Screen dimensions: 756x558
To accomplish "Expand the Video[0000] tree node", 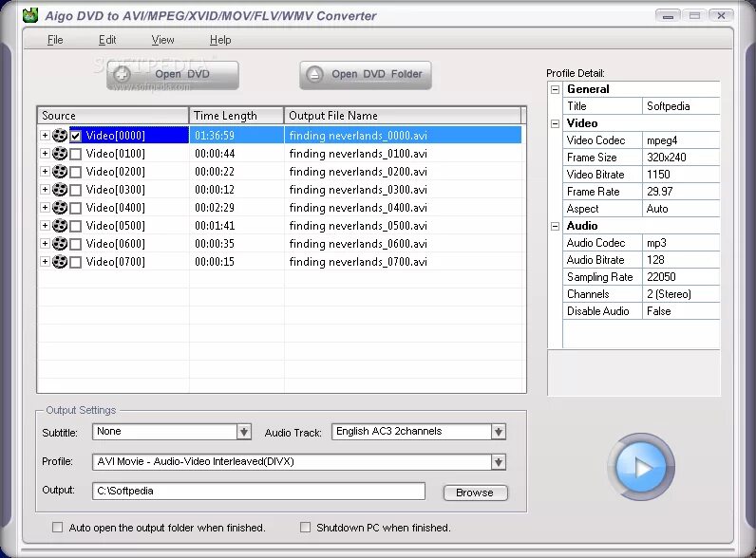I will [x=45, y=136].
